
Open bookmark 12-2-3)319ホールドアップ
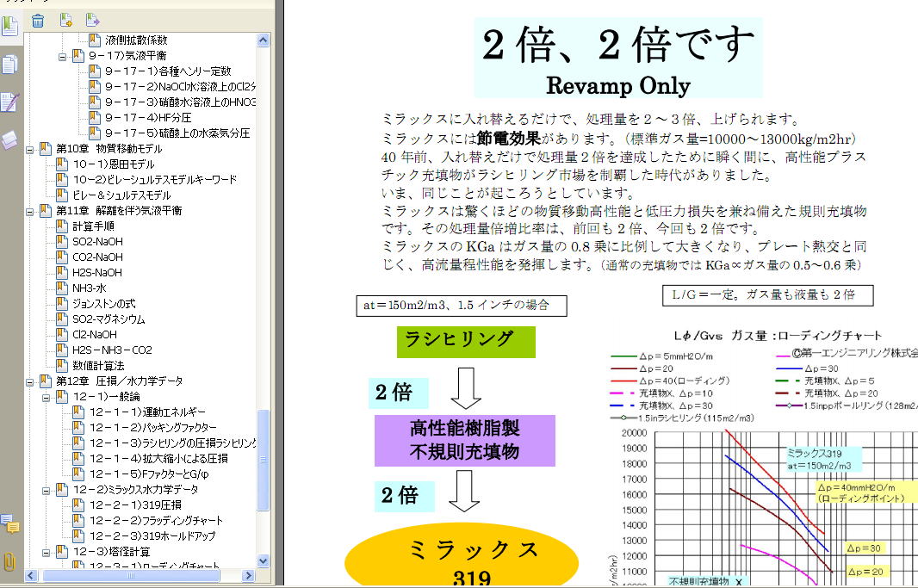coord(152,536)
